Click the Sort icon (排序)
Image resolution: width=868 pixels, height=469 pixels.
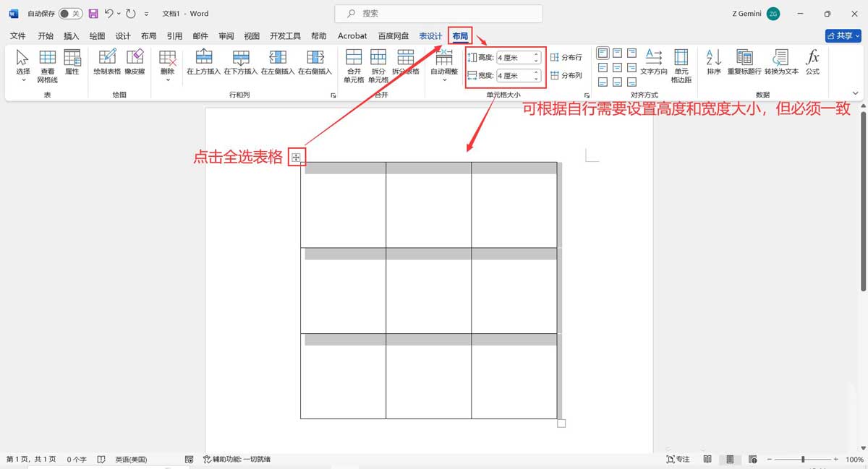pyautogui.click(x=713, y=64)
